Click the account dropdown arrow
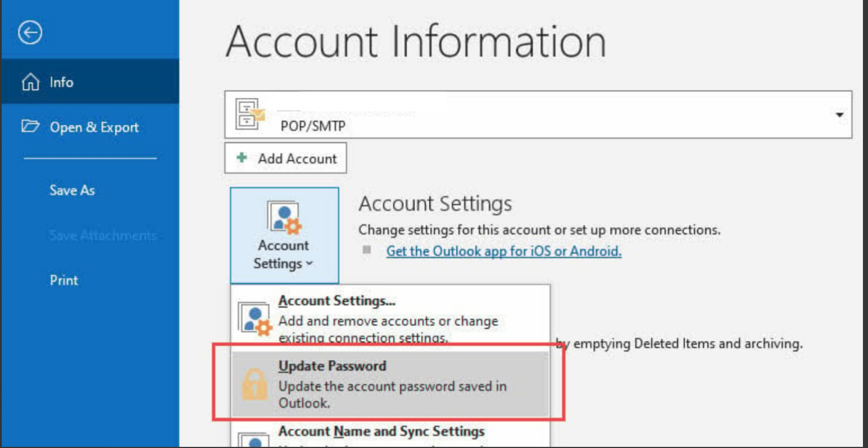Screen dimensions: 868x448 [x=839, y=115]
